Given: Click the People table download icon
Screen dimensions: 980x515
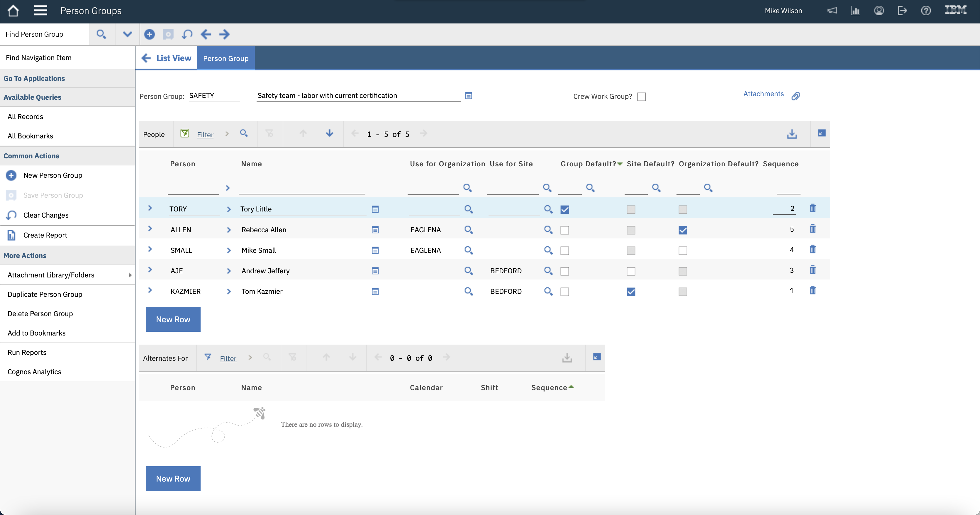Looking at the screenshot, I should coord(792,134).
